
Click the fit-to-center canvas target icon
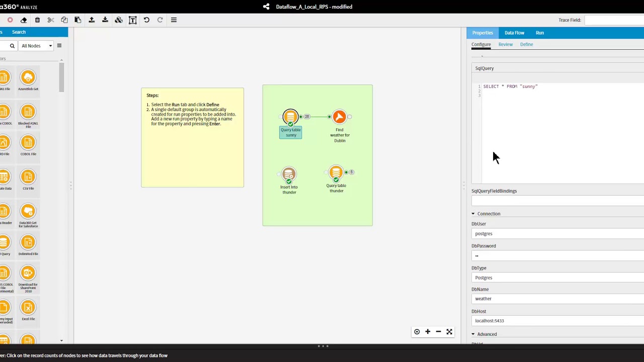click(417, 332)
